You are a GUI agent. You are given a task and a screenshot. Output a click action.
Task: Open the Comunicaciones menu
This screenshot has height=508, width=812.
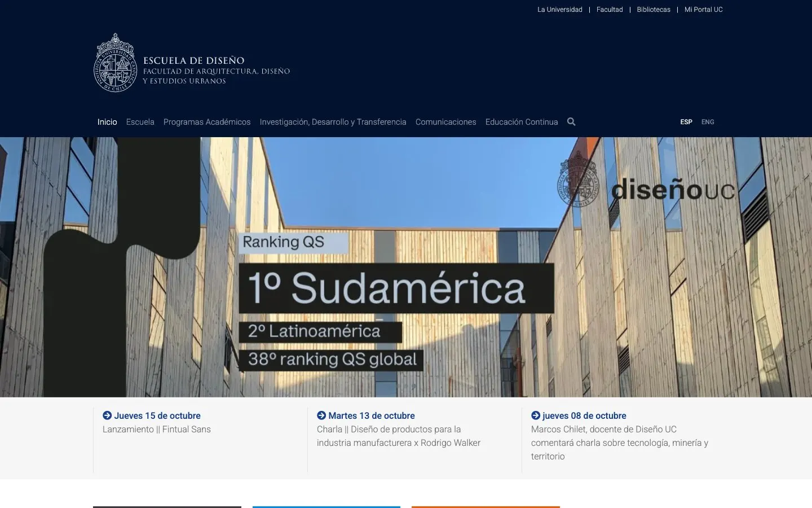446,122
